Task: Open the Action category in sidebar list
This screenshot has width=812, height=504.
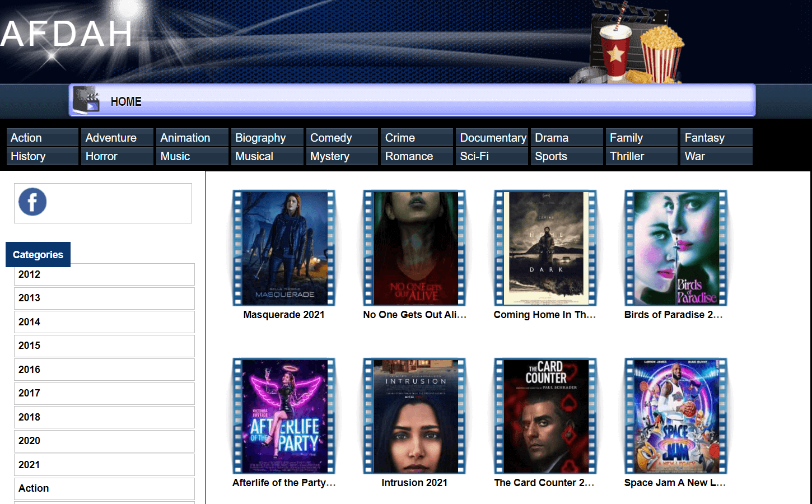Action: point(104,488)
